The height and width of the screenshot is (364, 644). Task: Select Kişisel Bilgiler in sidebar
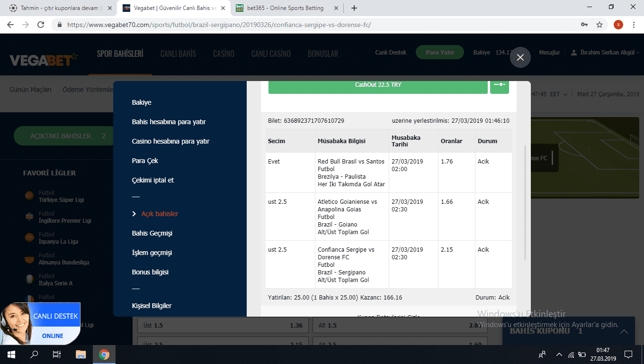tap(152, 306)
